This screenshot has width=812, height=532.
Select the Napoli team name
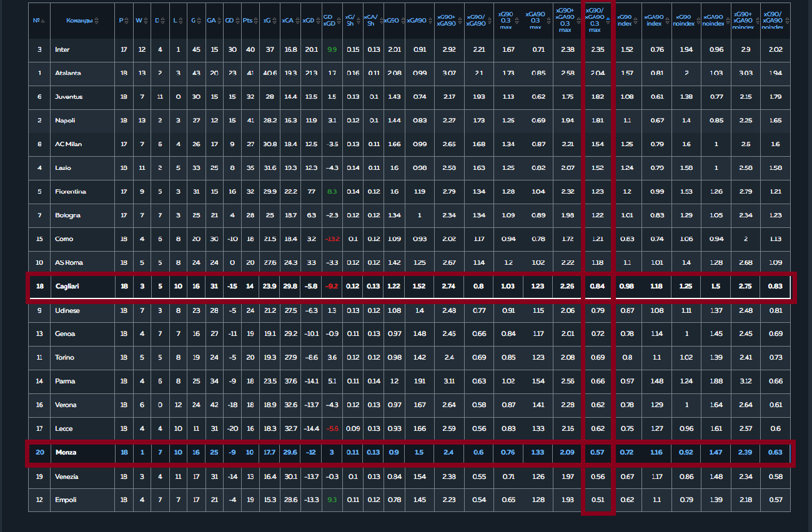(x=65, y=121)
